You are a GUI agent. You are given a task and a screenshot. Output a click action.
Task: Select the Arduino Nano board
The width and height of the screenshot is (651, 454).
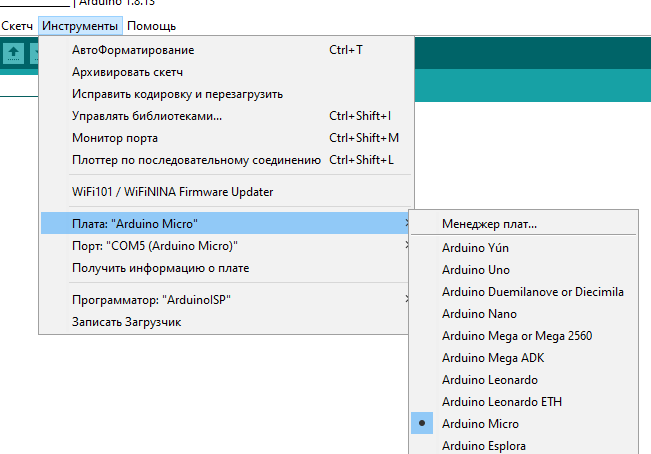point(477,314)
